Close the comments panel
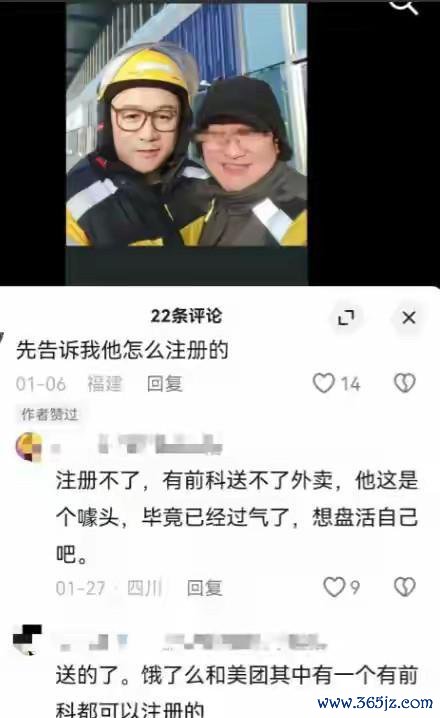Viewport: 440px width, 718px height. 409,317
